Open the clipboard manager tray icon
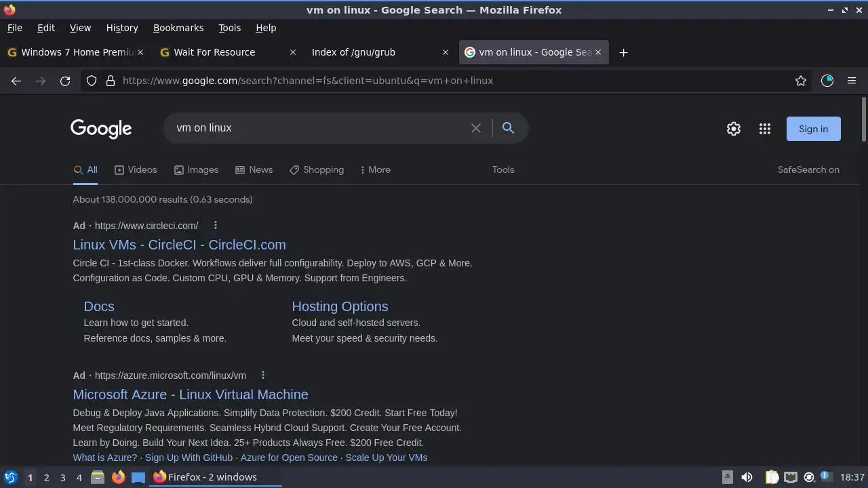The width and height of the screenshot is (868, 488). (772, 477)
